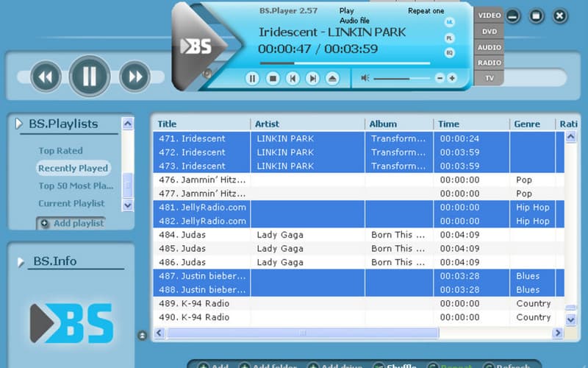Mute audio using the speaker icon
The image size is (588, 368).
click(365, 78)
